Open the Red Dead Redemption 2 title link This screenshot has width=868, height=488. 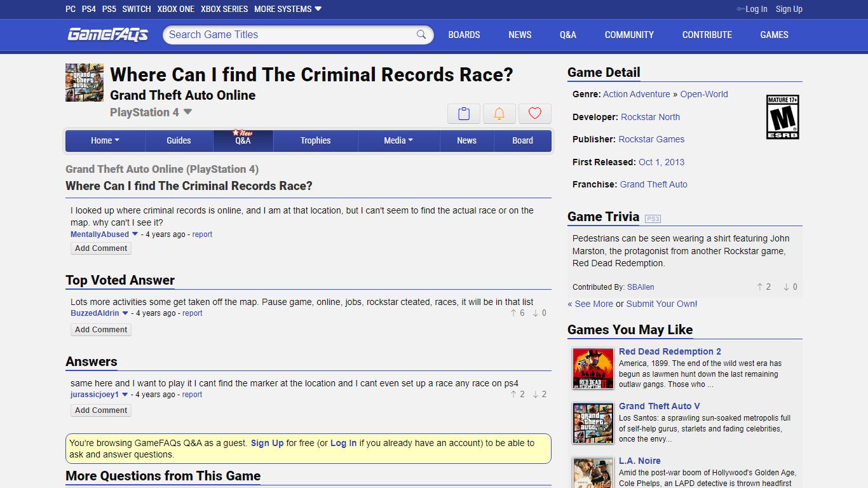(x=670, y=351)
